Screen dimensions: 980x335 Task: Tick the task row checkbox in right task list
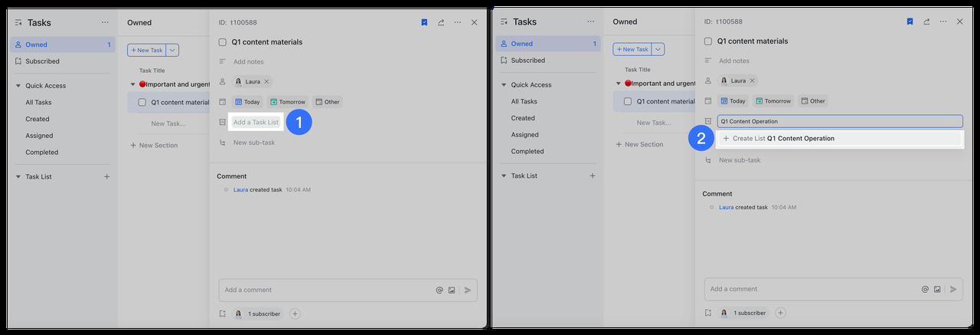point(628,101)
